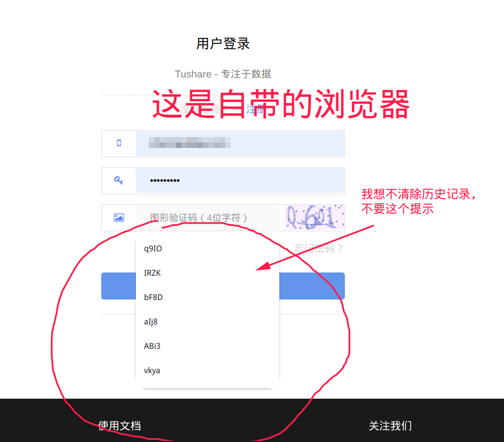
Task: Click the 用户登录 page heading
Action: tap(223, 44)
